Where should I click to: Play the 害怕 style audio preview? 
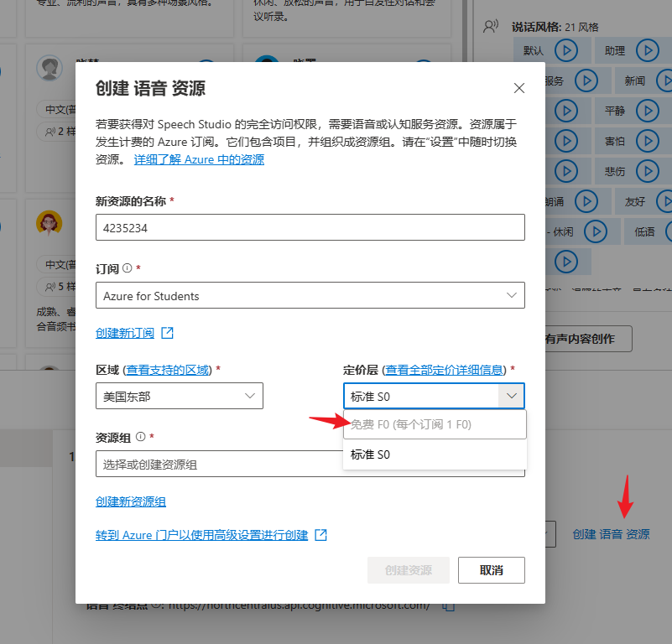tap(647, 141)
